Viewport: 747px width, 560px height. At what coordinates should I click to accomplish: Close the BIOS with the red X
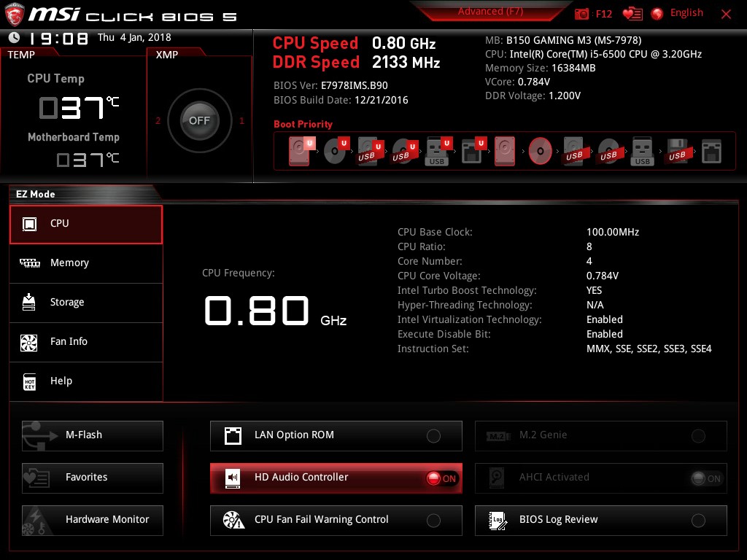726,14
